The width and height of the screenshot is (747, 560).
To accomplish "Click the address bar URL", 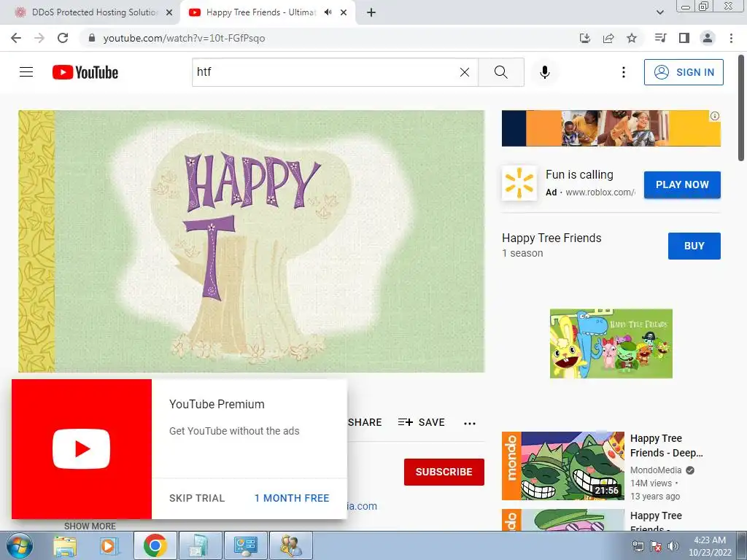I will pos(184,38).
